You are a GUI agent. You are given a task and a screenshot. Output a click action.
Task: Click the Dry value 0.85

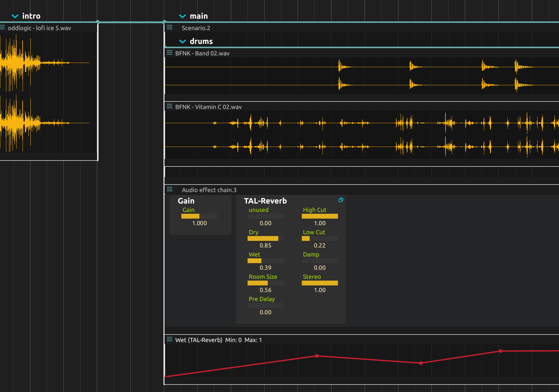(266, 245)
